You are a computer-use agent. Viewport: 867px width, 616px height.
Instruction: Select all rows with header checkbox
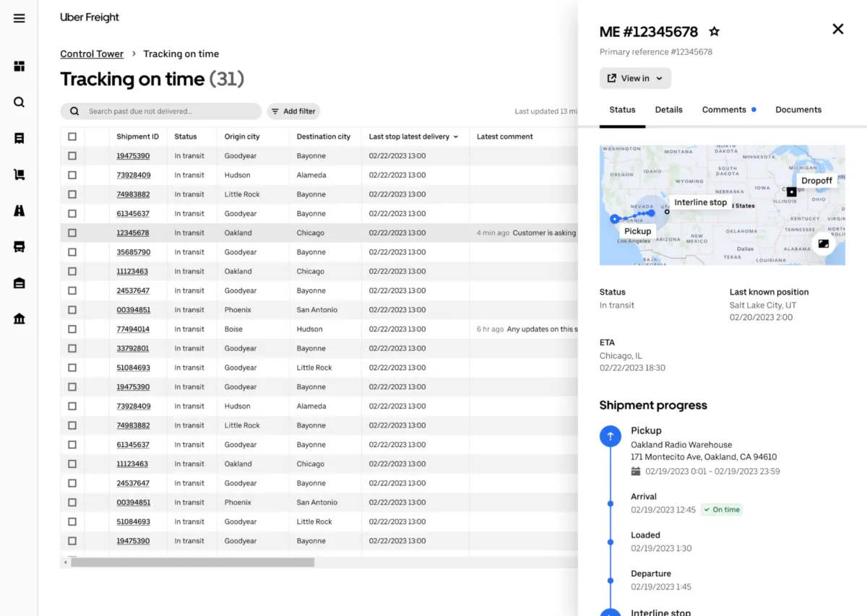(72, 136)
